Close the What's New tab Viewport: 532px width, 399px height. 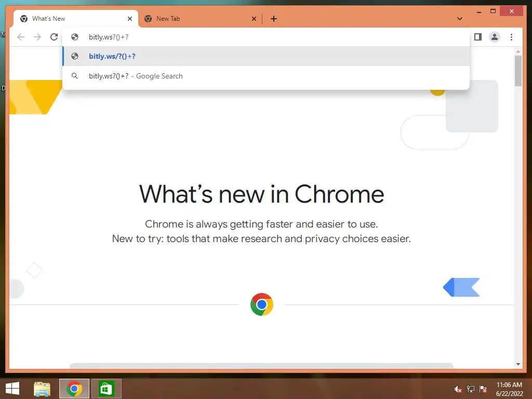[x=129, y=19]
